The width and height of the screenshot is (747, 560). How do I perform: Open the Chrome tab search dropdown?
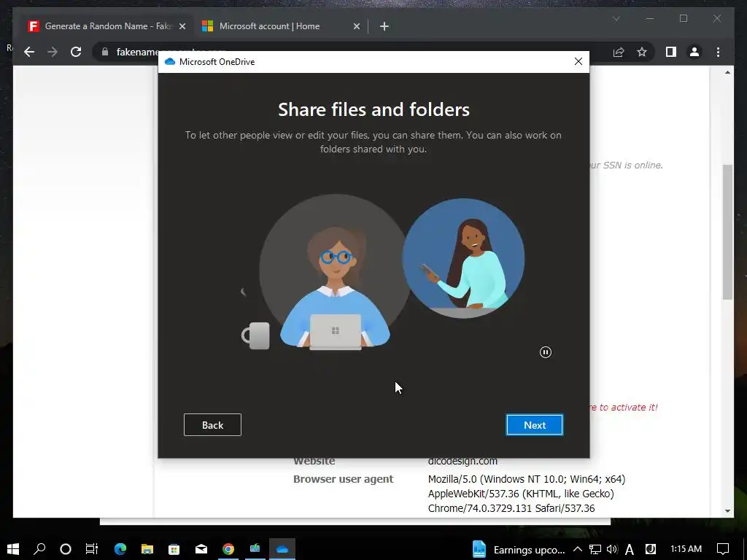pos(616,18)
